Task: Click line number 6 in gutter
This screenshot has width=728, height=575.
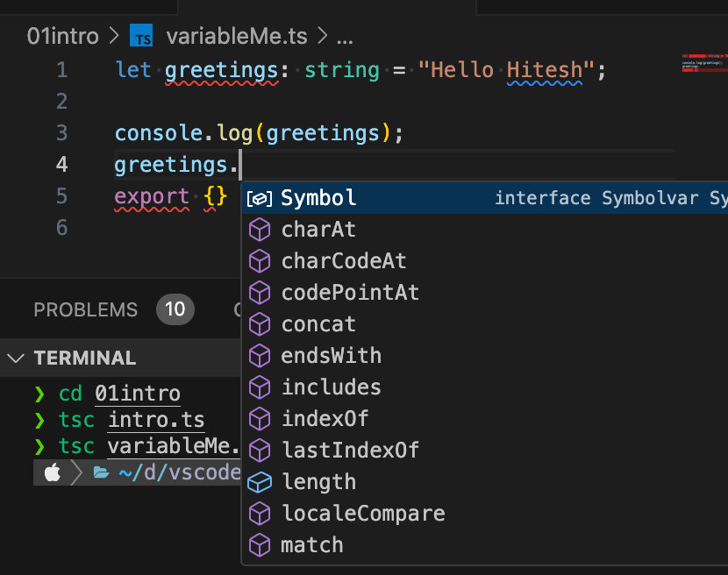Action: 62,228
